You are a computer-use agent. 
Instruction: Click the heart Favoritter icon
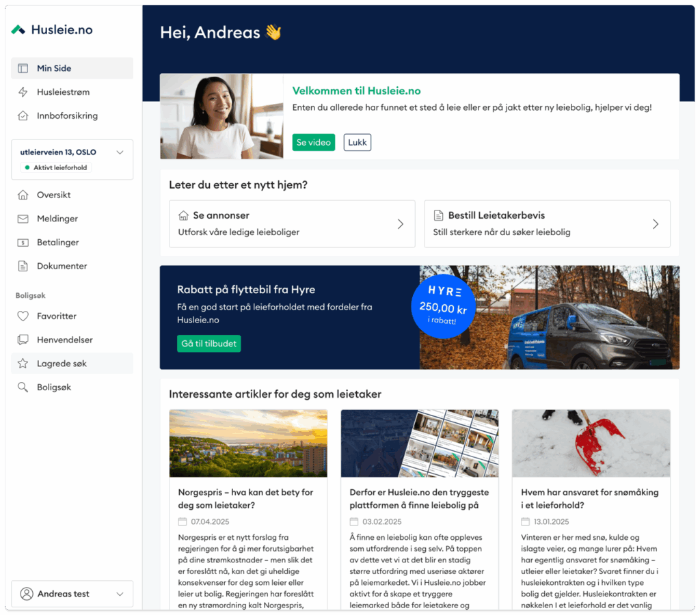pyautogui.click(x=23, y=316)
